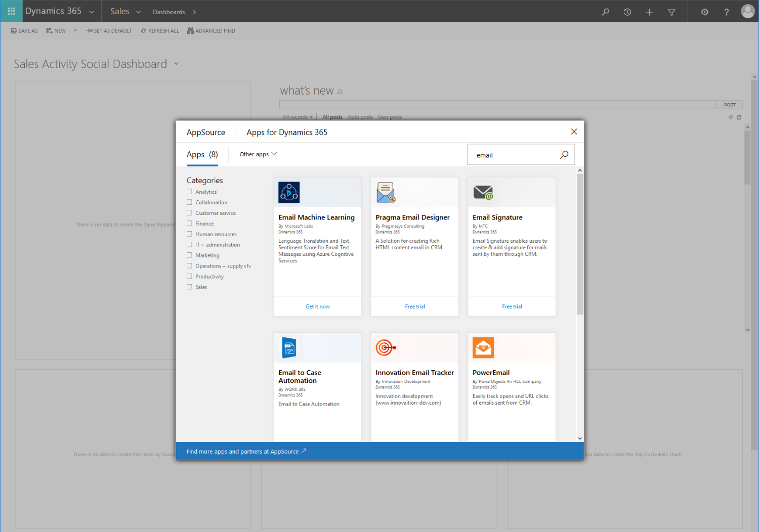Open Dashboards in navigation bar
This screenshot has width=759, height=532.
(x=169, y=12)
